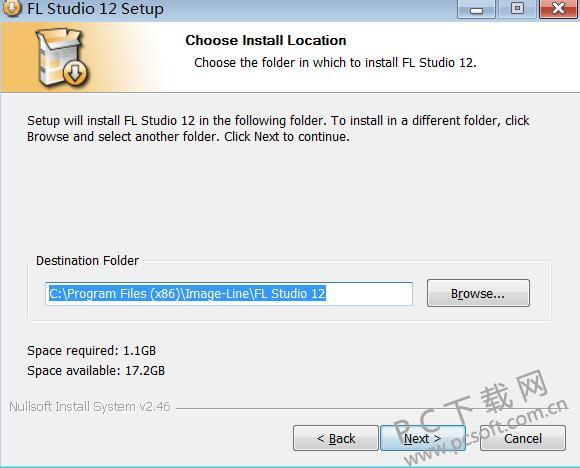This screenshot has height=468, width=580.
Task: Click the Choose Install Location heading
Action: pos(266,40)
